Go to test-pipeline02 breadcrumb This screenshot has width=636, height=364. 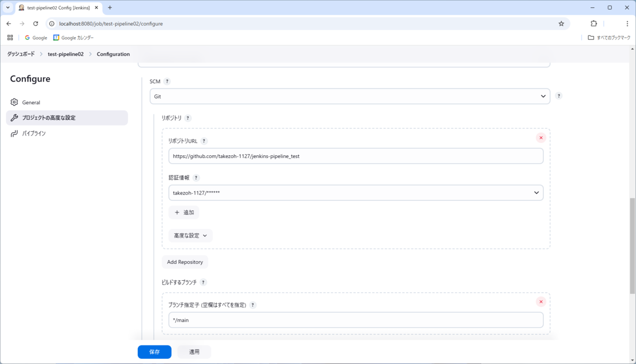pos(66,54)
